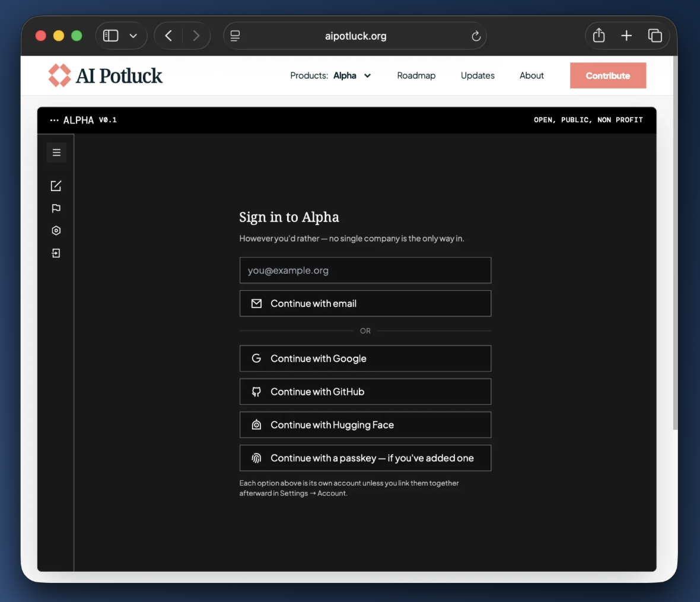Open the hexagon settings icon in sidebar
700x602 pixels.
(56, 230)
